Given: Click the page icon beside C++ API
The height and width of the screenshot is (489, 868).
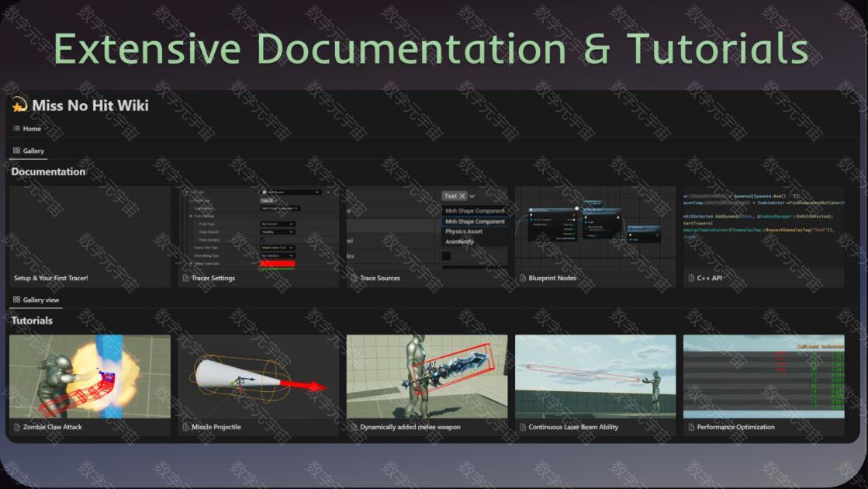Looking at the screenshot, I should (x=691, y=278).
